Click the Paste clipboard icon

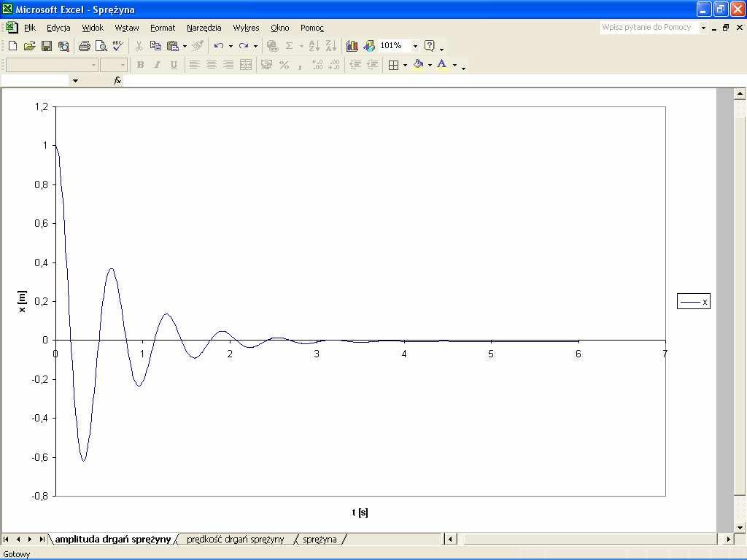172,46
